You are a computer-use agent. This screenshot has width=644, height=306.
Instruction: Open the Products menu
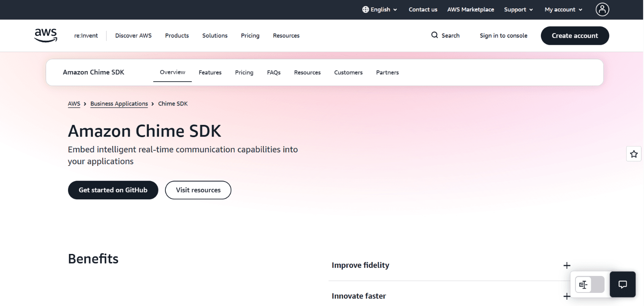[x=177, y=36]
